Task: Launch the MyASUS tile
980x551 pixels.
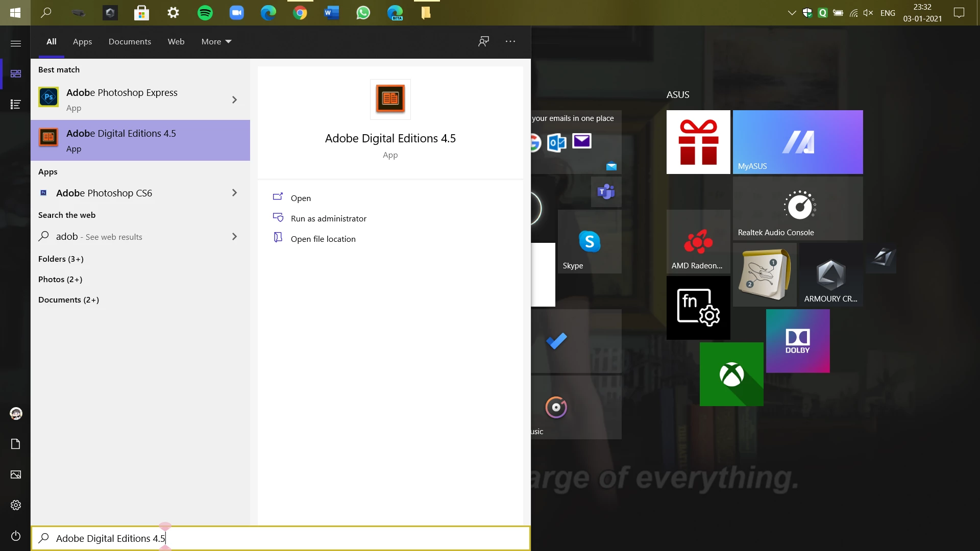Action: 798,142
